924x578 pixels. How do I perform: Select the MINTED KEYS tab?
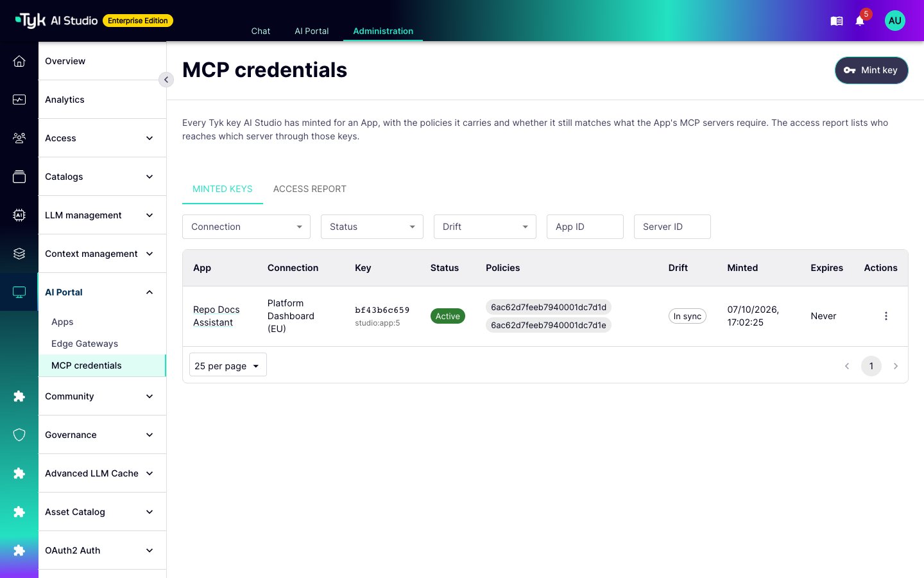[223, 189]
